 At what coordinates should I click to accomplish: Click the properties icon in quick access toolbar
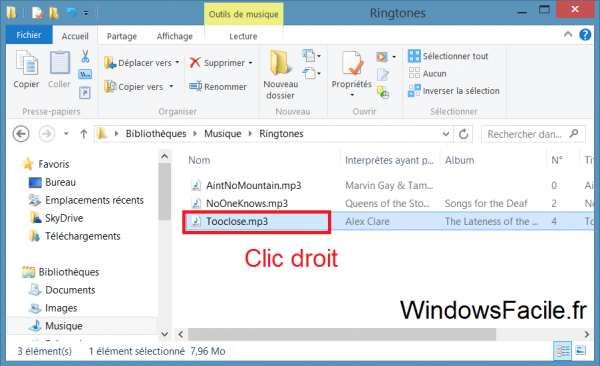pyautogui.click(x=37, y=13)
